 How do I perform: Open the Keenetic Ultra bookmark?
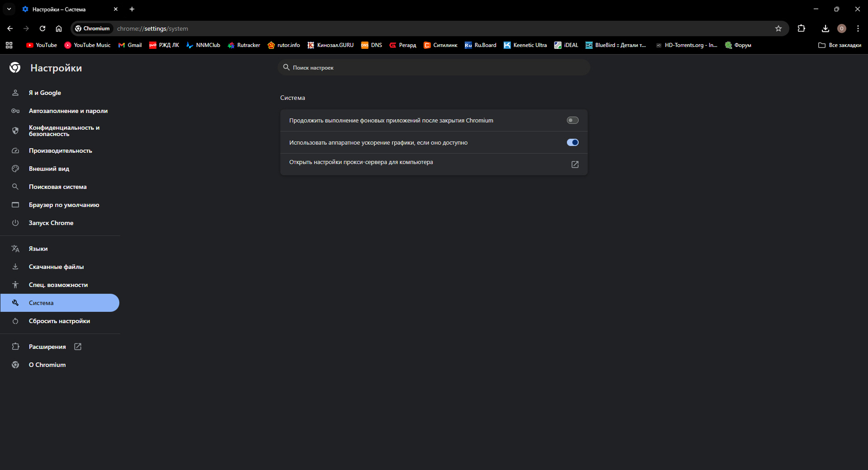[x=526, y=45]
